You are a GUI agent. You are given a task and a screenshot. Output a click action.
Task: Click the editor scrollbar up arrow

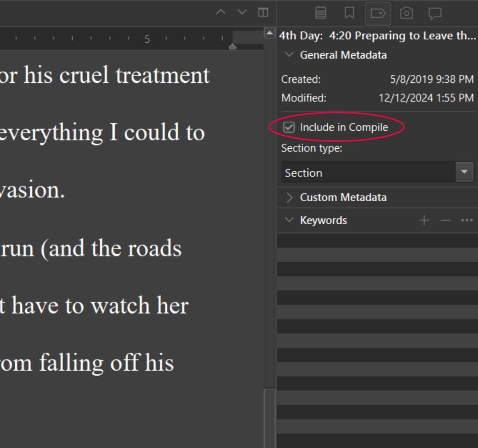point(269,34)
